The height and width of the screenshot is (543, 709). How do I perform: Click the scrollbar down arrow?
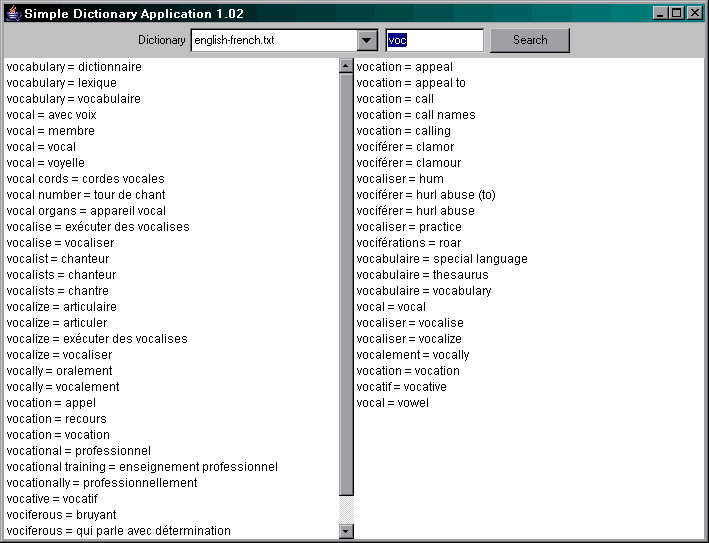click(346, 531)
